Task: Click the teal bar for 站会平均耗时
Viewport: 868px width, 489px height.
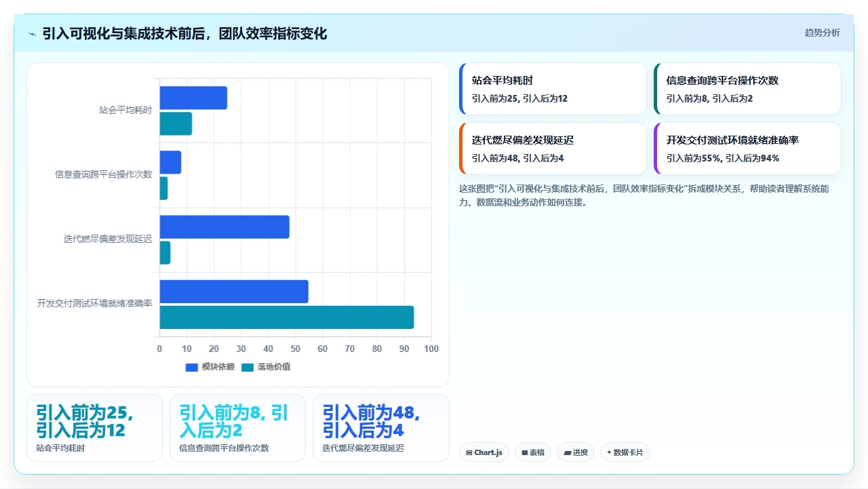Action: [x=176, y=123]
